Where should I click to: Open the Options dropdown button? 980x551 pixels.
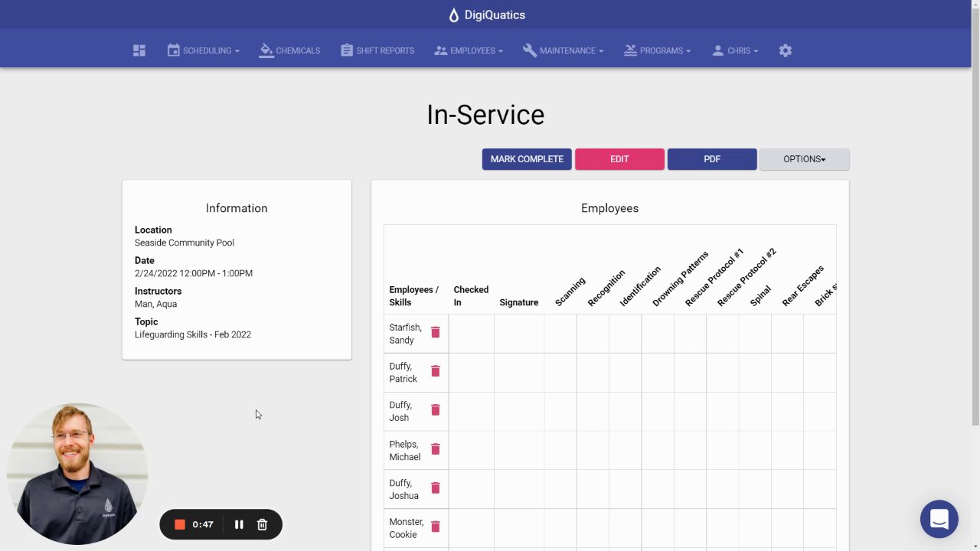(805, 159)
